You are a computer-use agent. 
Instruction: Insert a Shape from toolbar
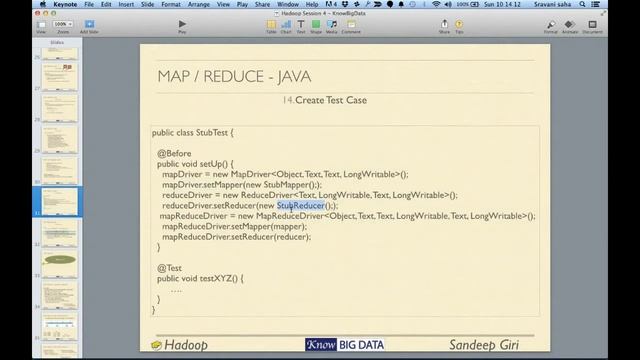(316, 24)
